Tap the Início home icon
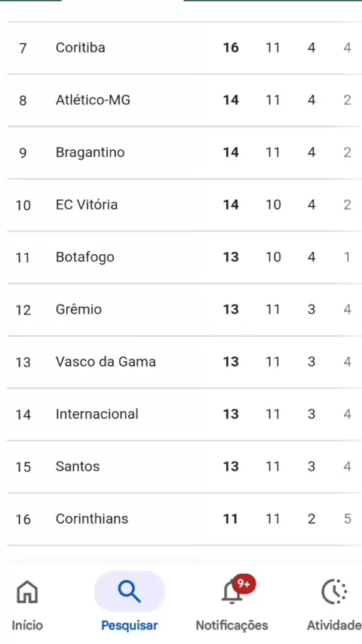 (27, 592)
